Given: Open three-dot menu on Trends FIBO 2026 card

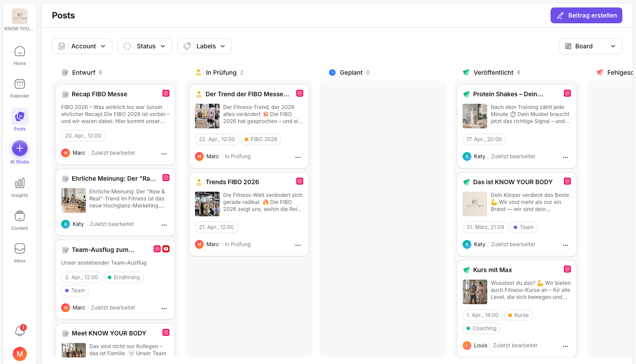Looking at the screenshot, I should 298,245.
